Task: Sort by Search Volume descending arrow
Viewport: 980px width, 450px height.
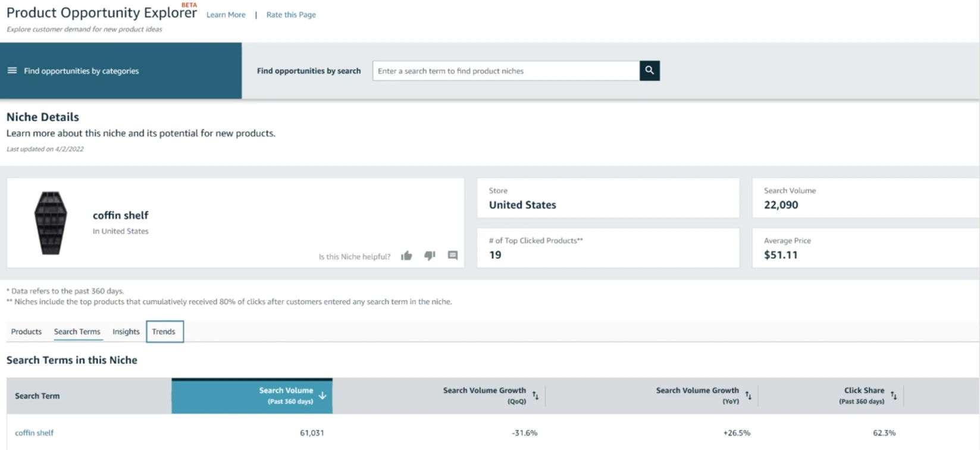Action: (x=323, y=396)
